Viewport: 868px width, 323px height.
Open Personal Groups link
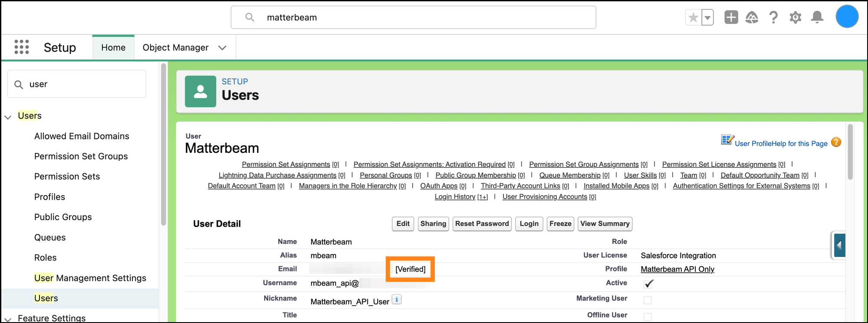point(386,175)
